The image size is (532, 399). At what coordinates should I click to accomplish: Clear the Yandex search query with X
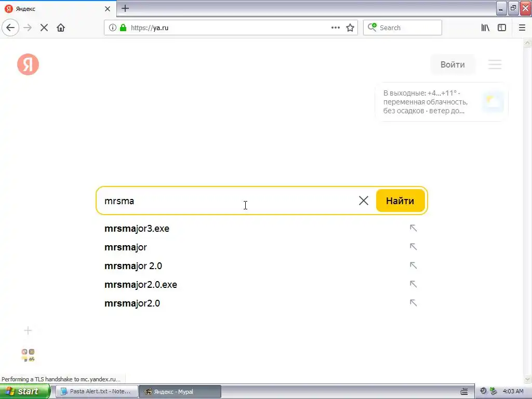tap(364, 201)
